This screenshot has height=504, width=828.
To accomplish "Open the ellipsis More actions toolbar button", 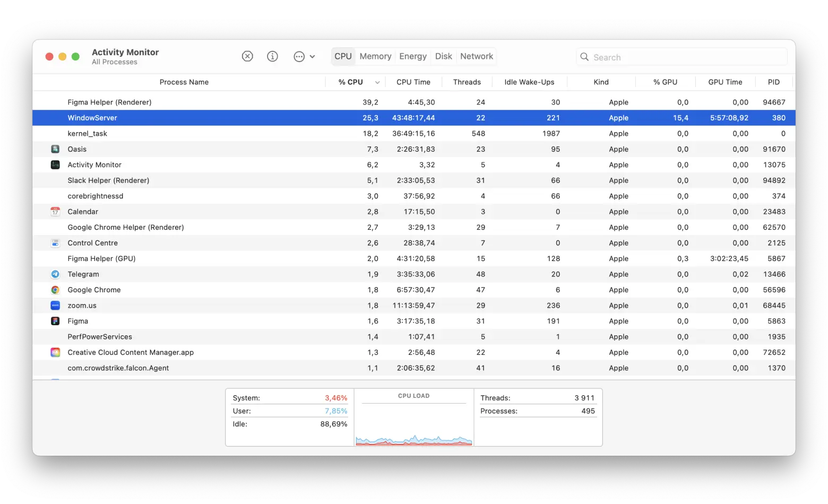I will click(x=299, y=56).
